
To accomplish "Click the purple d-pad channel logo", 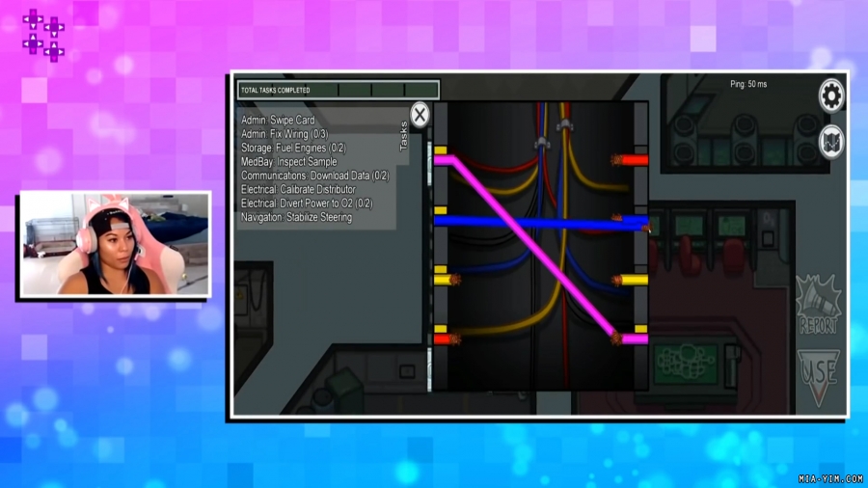I will click(x=43, y=35).
